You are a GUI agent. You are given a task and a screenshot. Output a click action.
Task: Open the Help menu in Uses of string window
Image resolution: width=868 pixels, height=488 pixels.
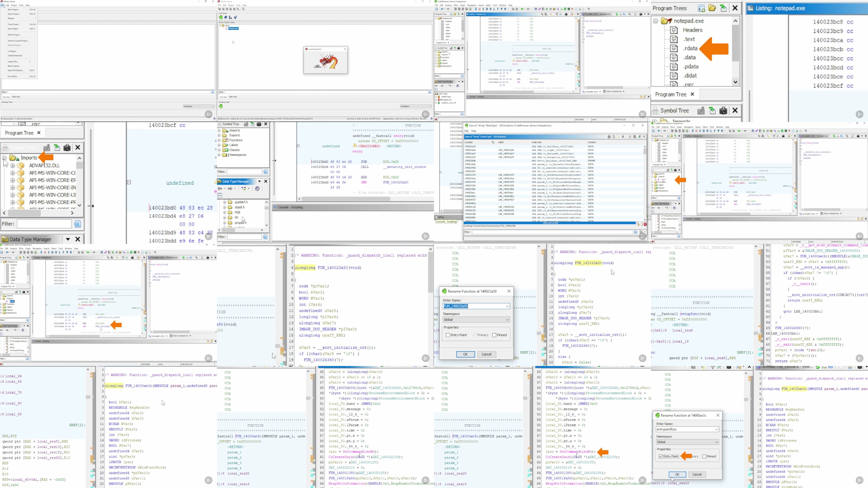(x=473, y=131)
